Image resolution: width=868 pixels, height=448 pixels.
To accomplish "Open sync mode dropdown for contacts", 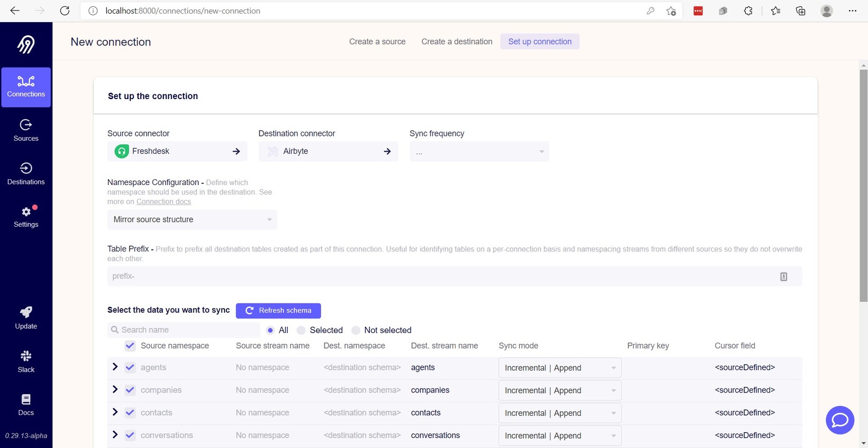I will (x=560, y=413).
